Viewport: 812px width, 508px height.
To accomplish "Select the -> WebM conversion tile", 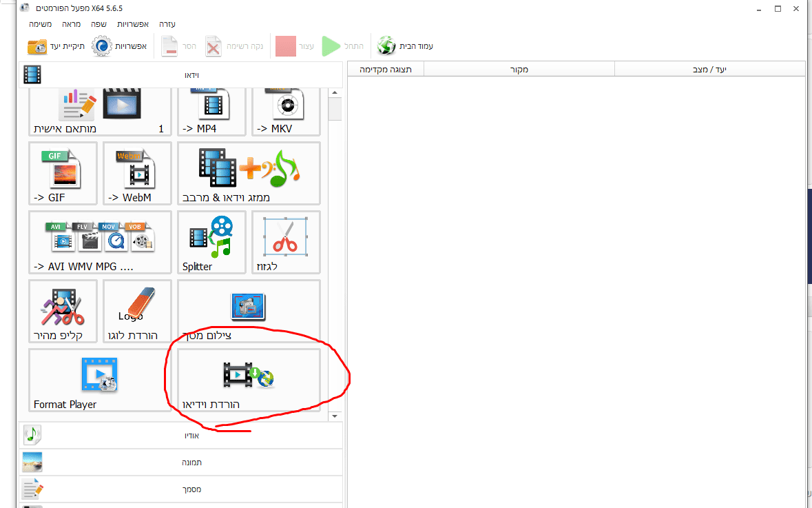I will pos(137,173).
